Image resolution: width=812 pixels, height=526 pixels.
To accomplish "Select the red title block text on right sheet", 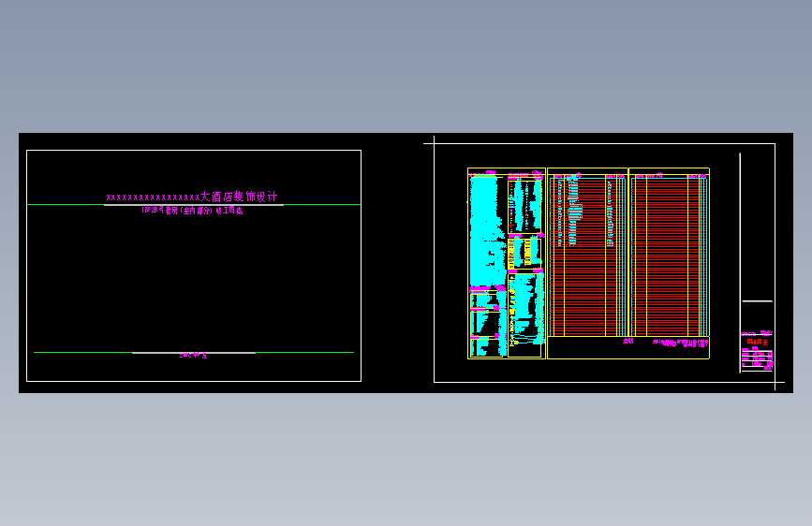I will coord(757,343).
